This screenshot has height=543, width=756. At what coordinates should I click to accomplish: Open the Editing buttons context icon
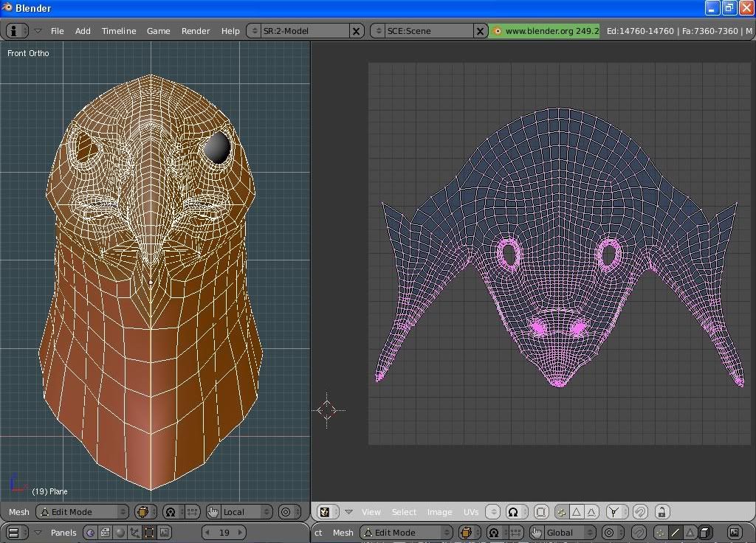tap(149, 532)
